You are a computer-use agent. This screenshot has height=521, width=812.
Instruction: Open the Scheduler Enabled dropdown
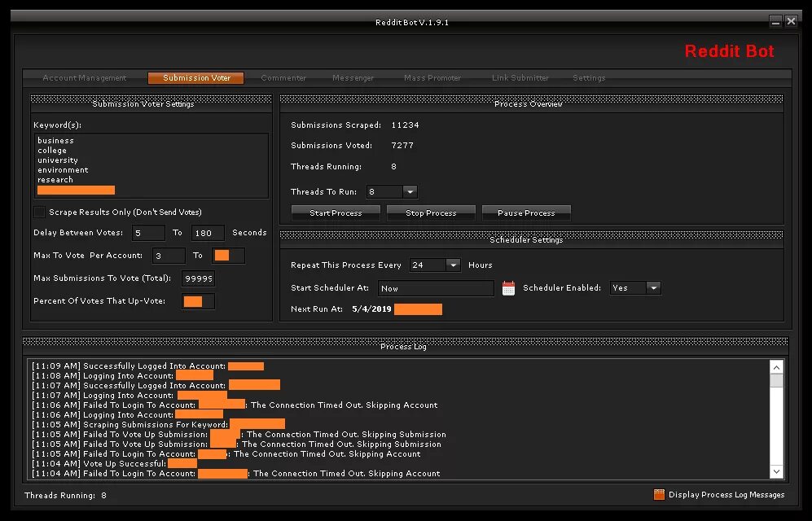[653, 287]
